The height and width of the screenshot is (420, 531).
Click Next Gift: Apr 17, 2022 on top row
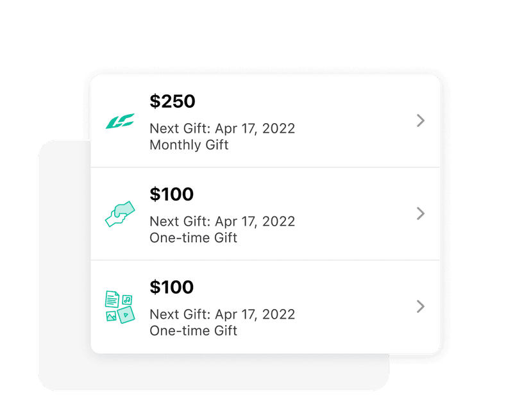(222, 128)
